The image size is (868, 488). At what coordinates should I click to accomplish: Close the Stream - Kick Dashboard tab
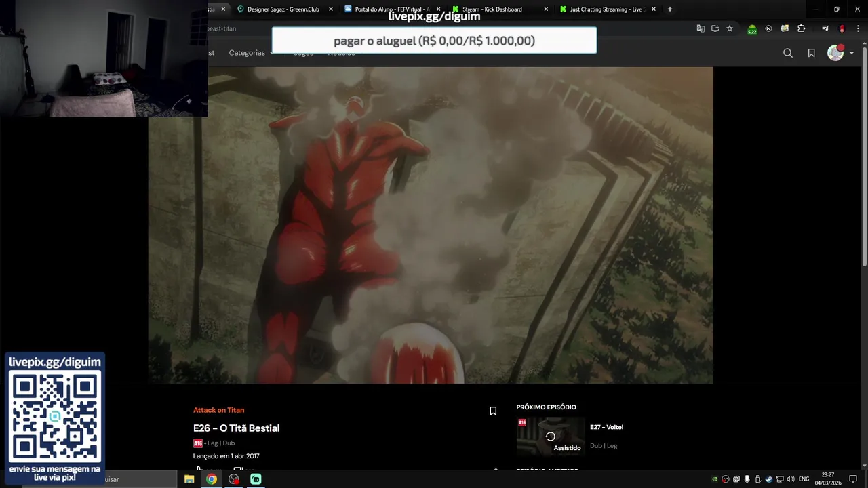pyautogui.click(x=546, y=9)
